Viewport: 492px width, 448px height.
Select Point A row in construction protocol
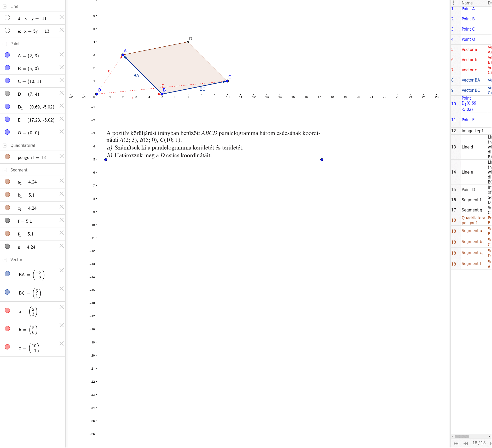[x=471, y=9]
